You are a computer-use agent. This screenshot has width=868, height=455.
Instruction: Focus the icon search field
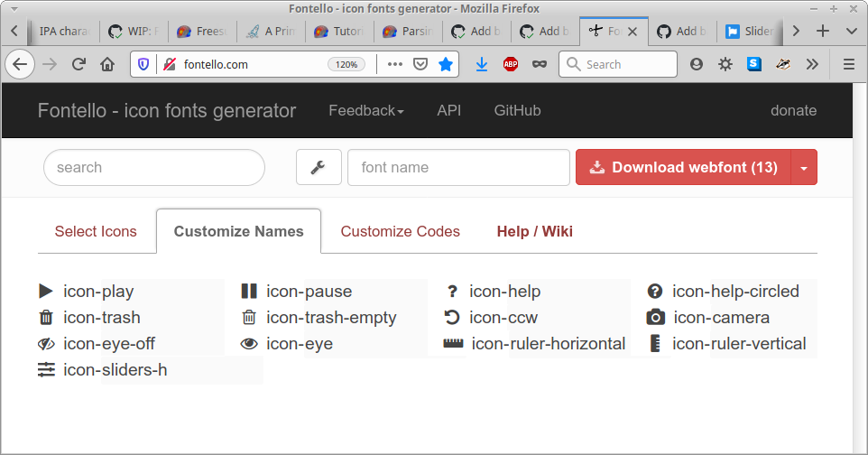154,167
